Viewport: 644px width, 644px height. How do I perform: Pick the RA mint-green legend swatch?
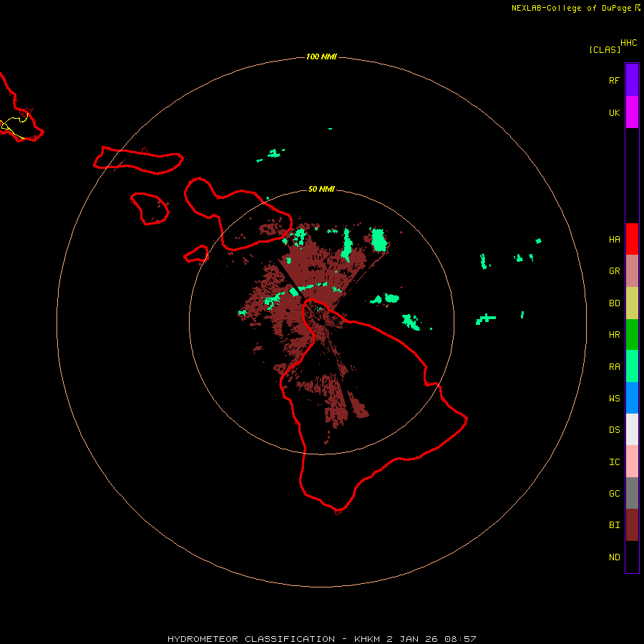coord(632,366)
